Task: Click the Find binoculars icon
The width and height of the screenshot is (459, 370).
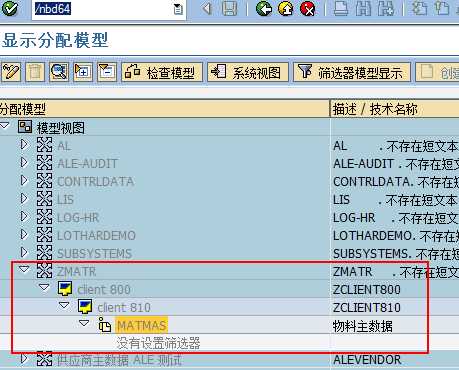Action: pyautogui.click(x=364, y=9)
